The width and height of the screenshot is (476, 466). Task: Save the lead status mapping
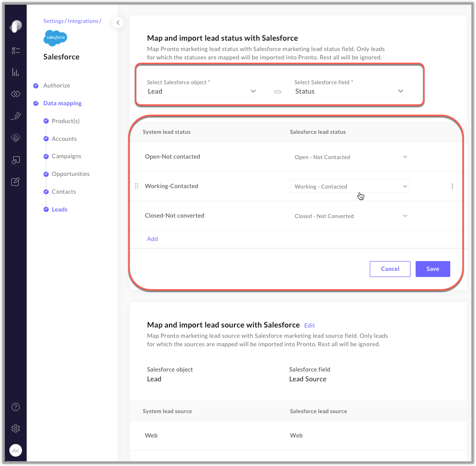click(x=432, y=269)
